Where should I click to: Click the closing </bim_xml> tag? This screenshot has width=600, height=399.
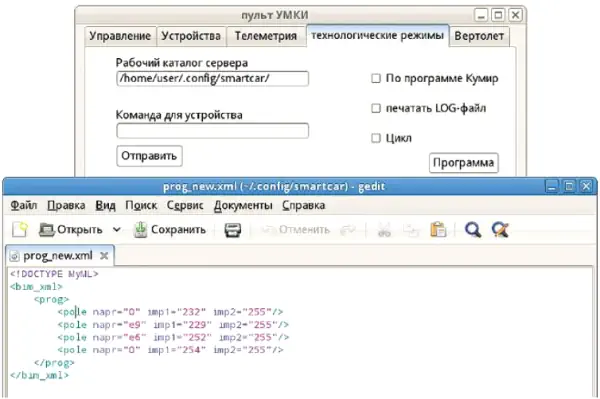pyautogui.click(x=39, y=375)
